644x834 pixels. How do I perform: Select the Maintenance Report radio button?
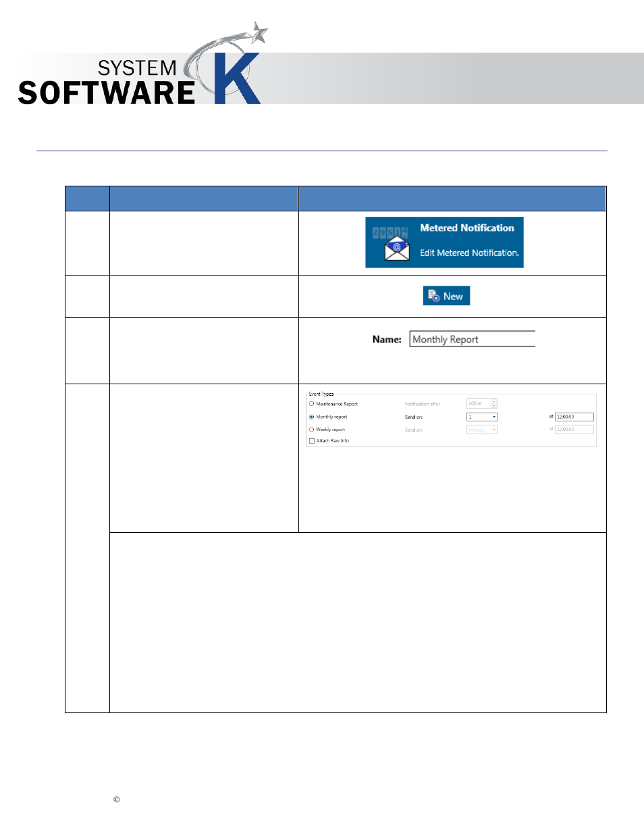coord(311,404)
